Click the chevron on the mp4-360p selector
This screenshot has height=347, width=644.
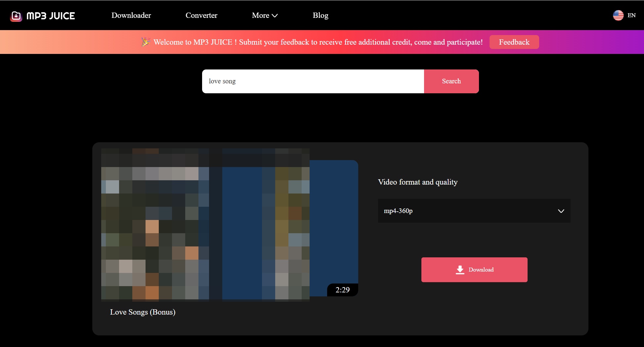(561, 211)
